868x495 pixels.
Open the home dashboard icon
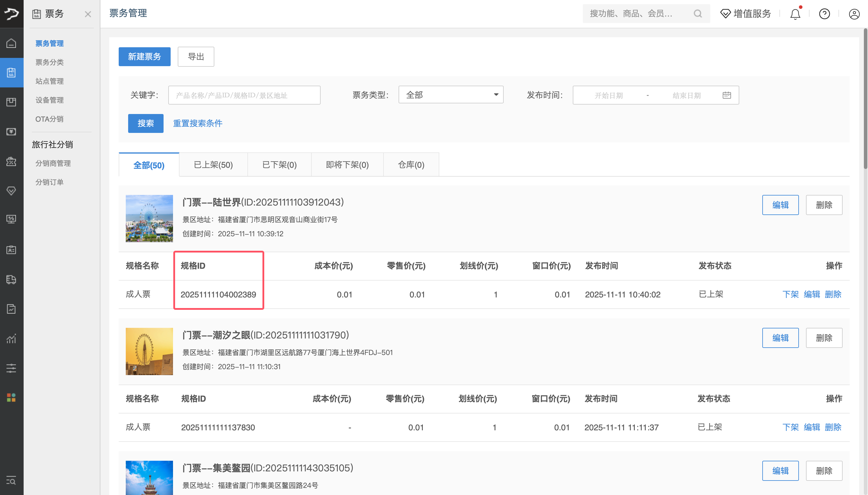[x=12, y=43]
